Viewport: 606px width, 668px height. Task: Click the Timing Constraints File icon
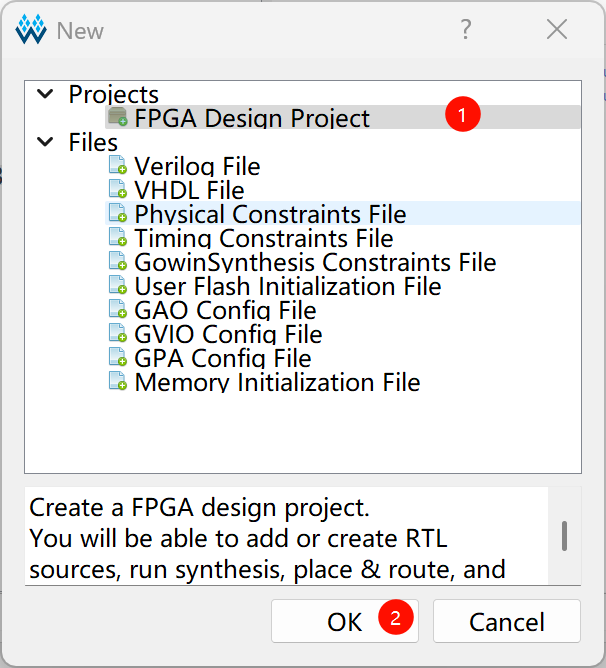(x=118, y=236)
